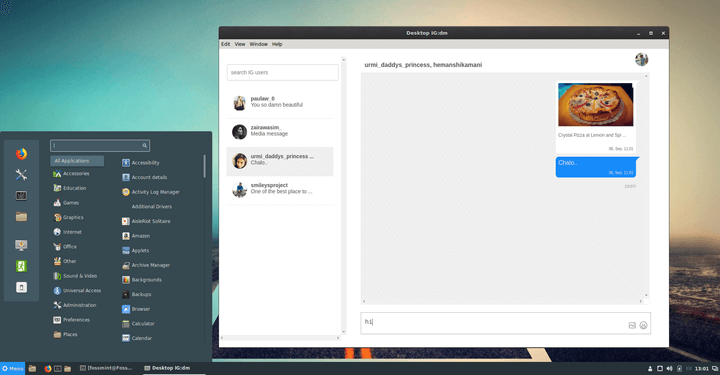720x375 pixels.
Task: Open Additional Drivers entry
Action: (152, 207)
